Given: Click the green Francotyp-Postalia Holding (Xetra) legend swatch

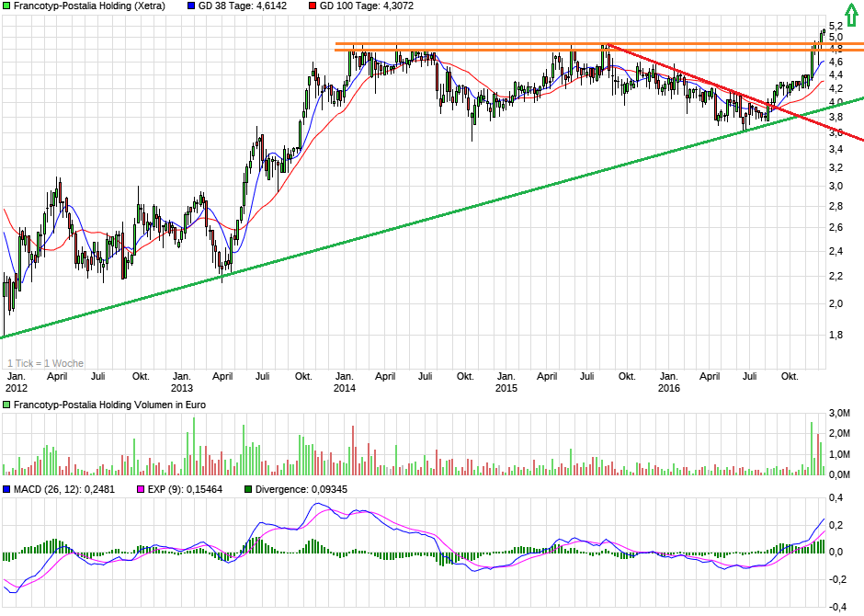Looking at the screenshot, I should [6, 6].
